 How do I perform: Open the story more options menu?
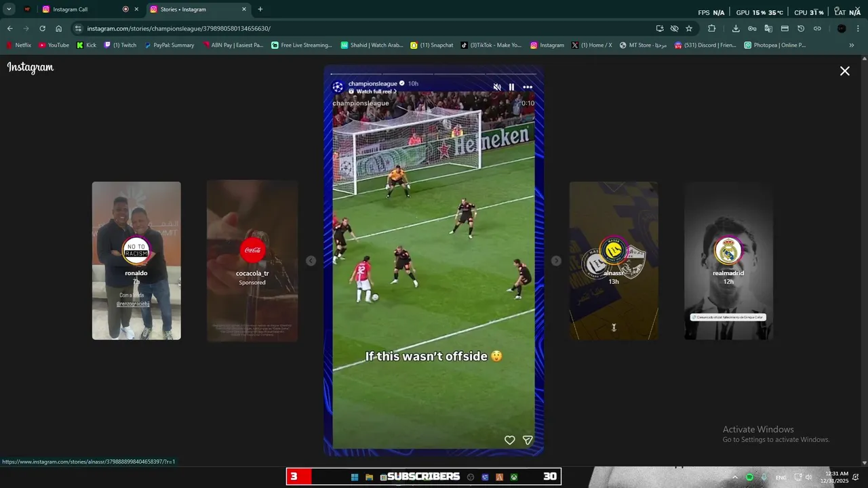coord(528,87)
